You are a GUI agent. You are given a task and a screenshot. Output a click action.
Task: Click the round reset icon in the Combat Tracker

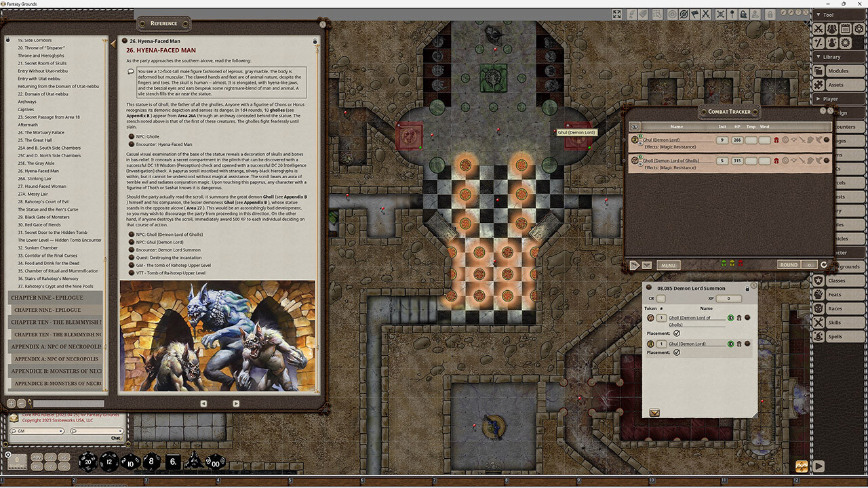(x=824, y=265)
